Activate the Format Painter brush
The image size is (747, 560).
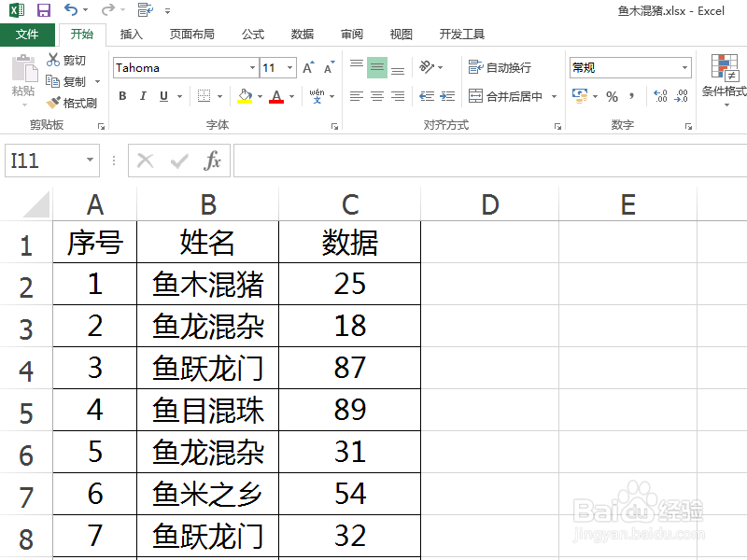tap(53, 103)
